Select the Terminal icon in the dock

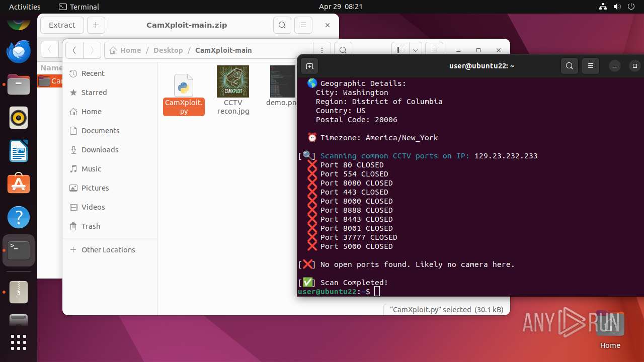(19, 250)
